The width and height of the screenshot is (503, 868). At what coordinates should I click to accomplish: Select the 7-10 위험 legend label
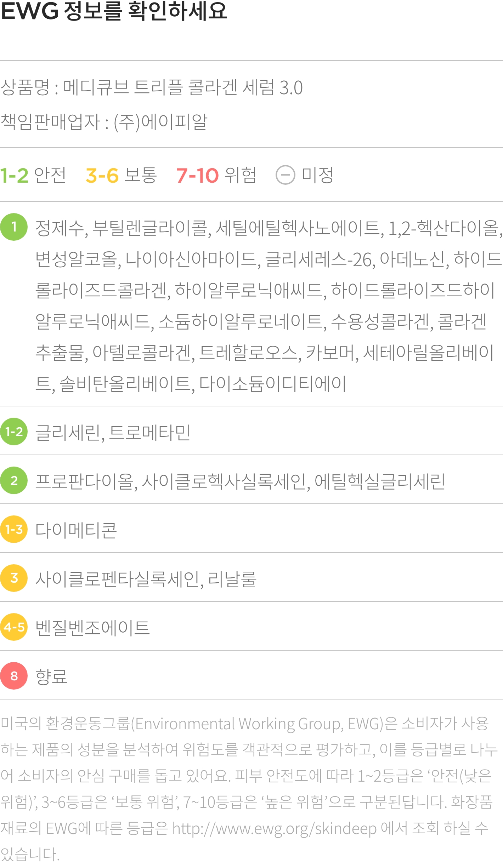click(216, 175)
